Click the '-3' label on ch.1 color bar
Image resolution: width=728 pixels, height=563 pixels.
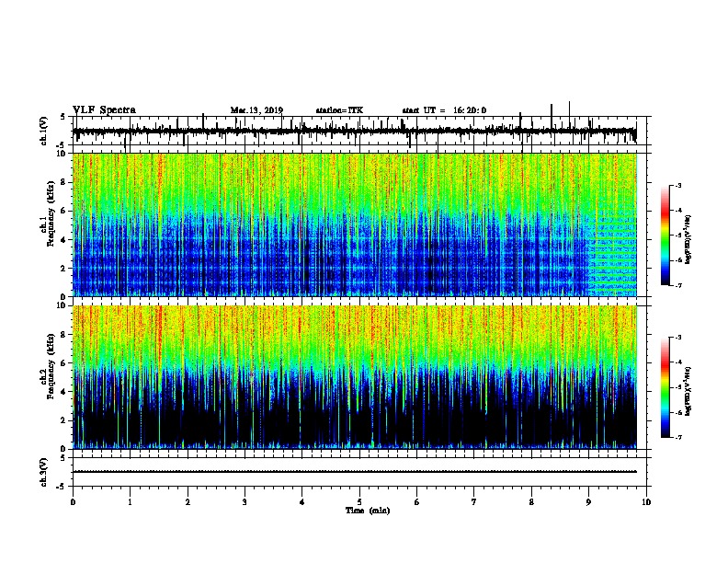click(677, 185)
